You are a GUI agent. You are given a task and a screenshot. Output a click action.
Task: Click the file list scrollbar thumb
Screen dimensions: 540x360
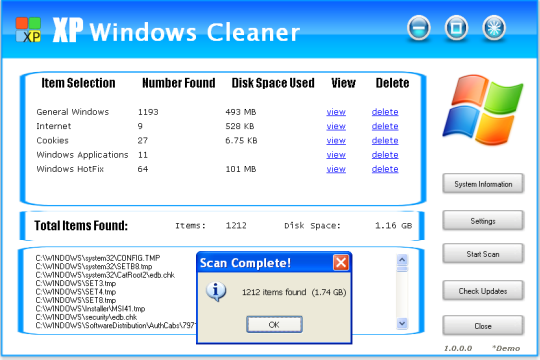pyautogui.click(x=402, y=269)
